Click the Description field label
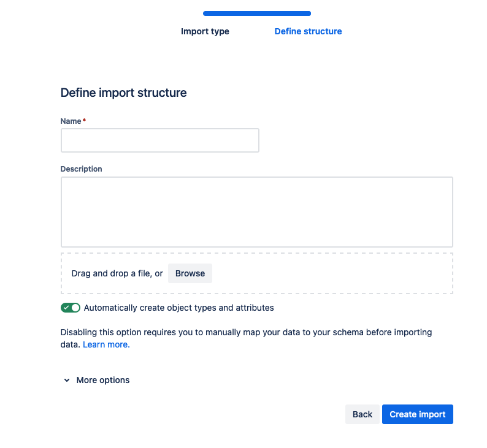487x448 pixels. click(x=81, y=169)
